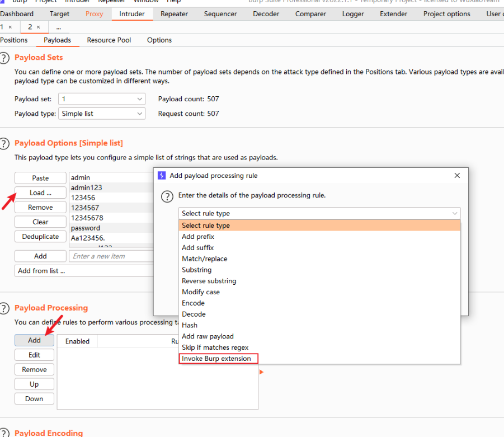The width and height of the screenshot is (504, 437).
Task: Switch to the Repeater tab
Action: coord(174,14)
